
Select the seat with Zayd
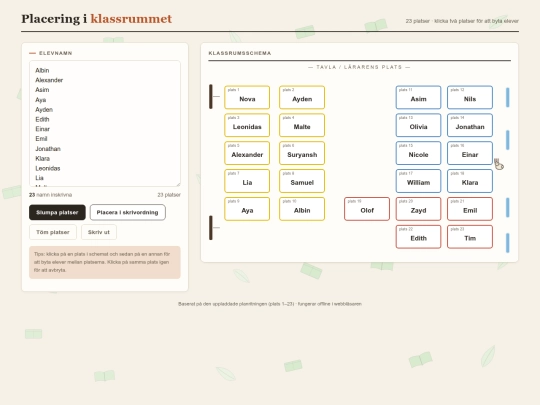point(418,209)
